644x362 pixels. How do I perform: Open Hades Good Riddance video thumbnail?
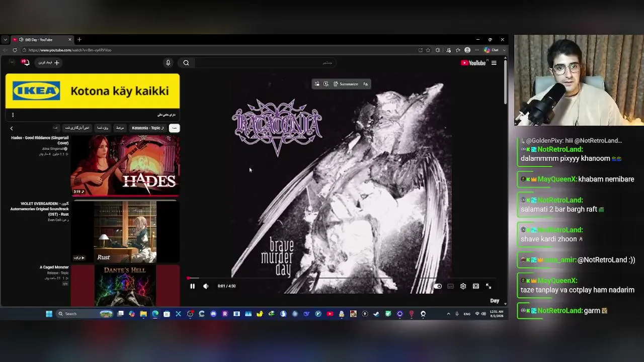pos(125,165)
